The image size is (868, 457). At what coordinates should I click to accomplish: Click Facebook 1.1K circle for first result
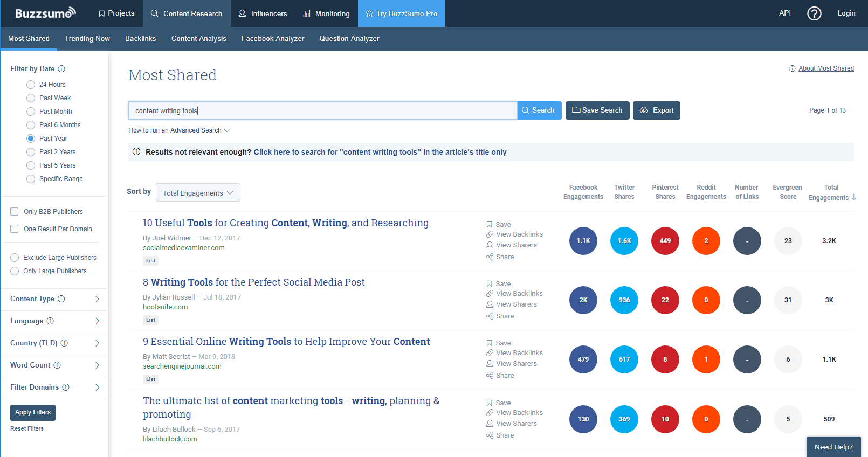pos(583,241)
